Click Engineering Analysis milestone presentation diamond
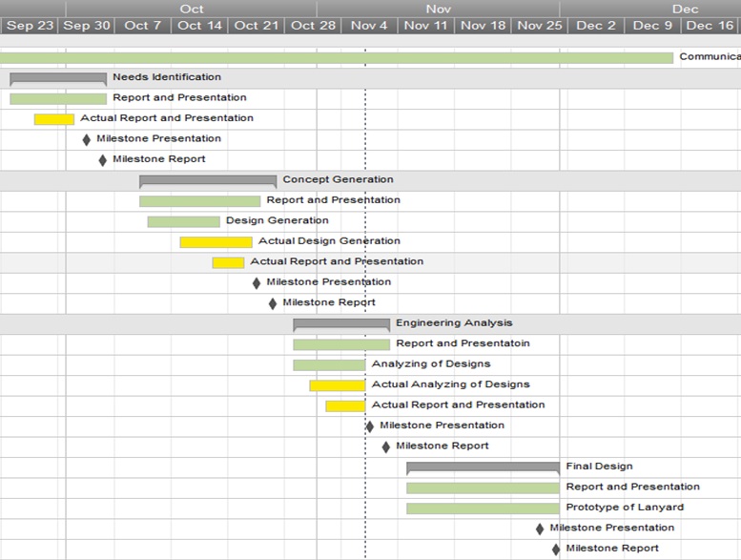Screen dimensions: 741x560 point(370,426)
